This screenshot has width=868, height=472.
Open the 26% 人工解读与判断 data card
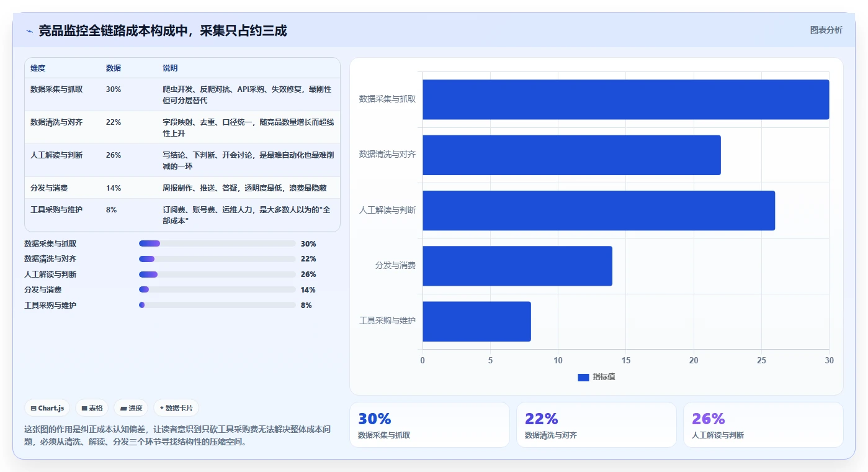pos(763,425)
